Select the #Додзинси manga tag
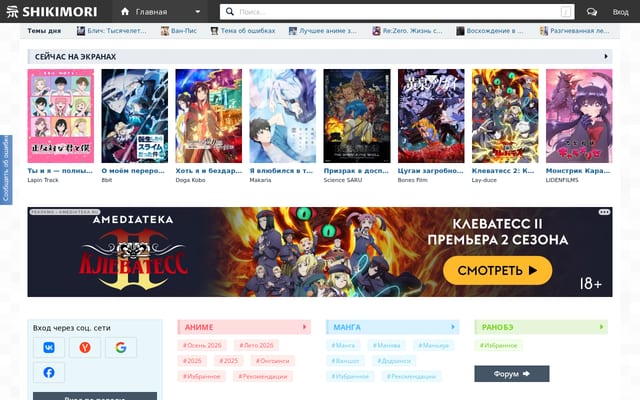Viewport: 640px width, 400px height. pyautogui.click(x=394, y=361)
